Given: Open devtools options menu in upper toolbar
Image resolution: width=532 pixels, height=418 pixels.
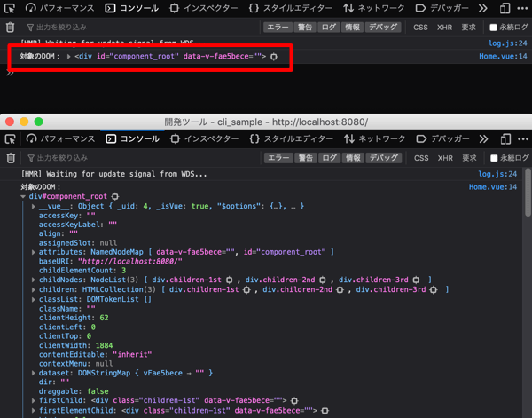Looking at the screenshot, I should (522, 8).
